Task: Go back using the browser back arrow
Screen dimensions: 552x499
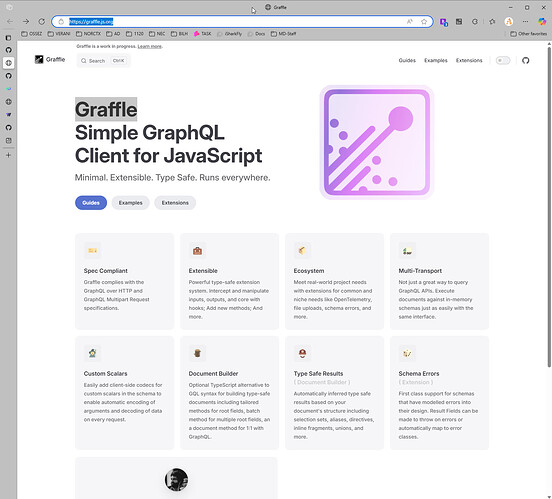Action: [x=10, y=21]
